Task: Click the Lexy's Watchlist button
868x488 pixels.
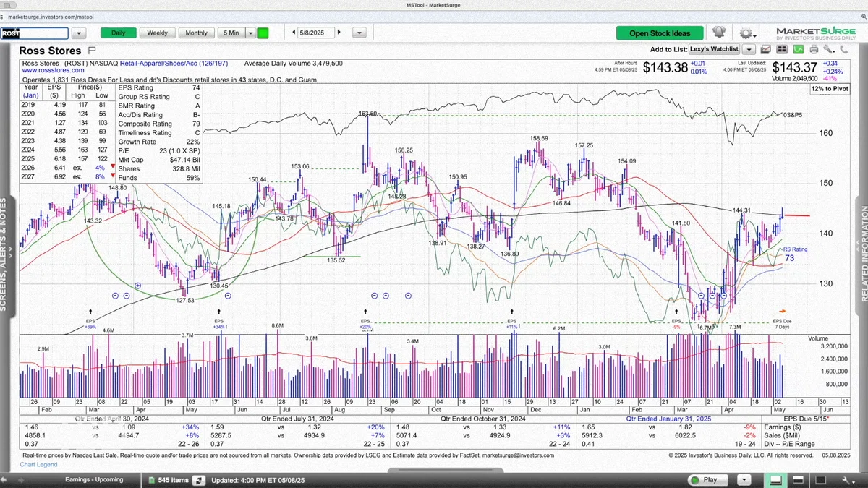Action: tap(715, 49)
